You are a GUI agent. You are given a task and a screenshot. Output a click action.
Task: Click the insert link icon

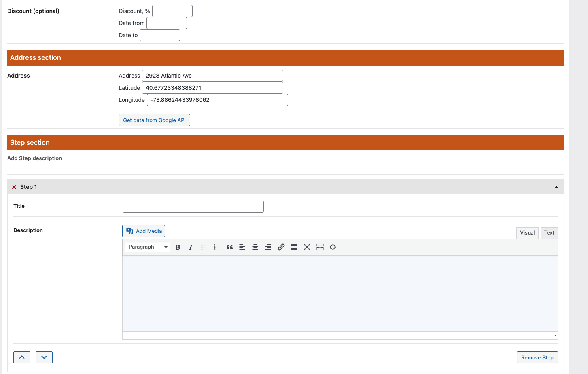click(x=281, y=247)
